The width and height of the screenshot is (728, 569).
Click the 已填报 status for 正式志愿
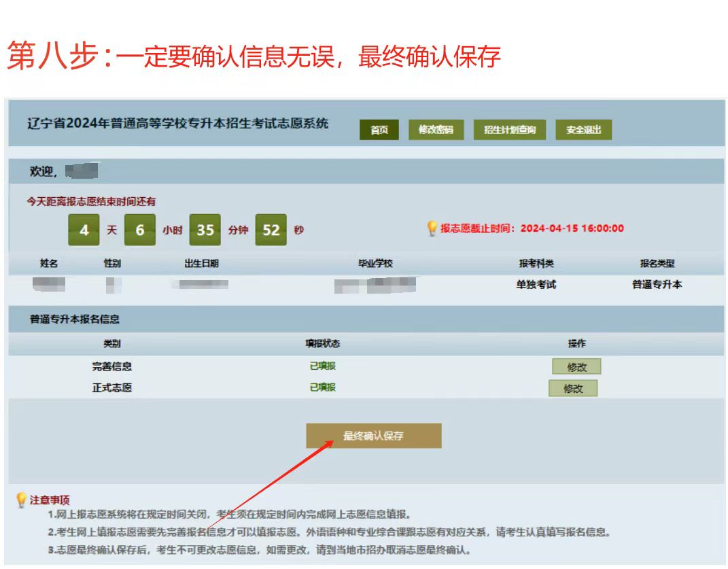point(323,387)
